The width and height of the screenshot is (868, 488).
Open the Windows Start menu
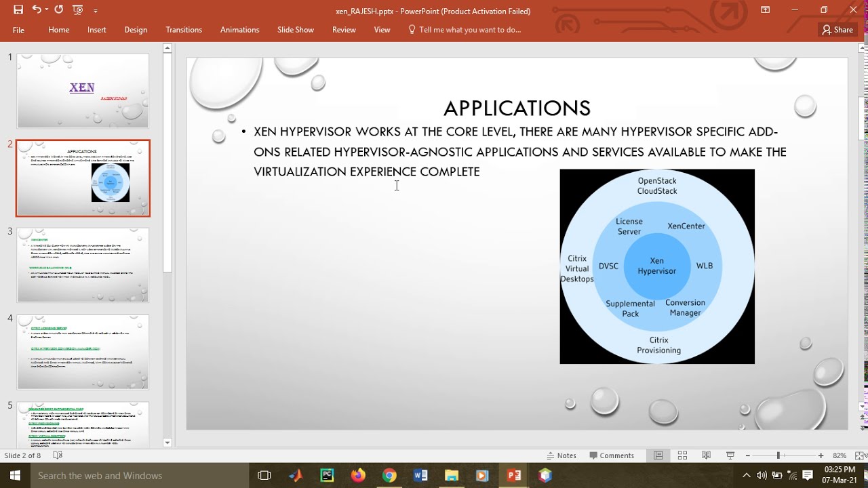14,476
